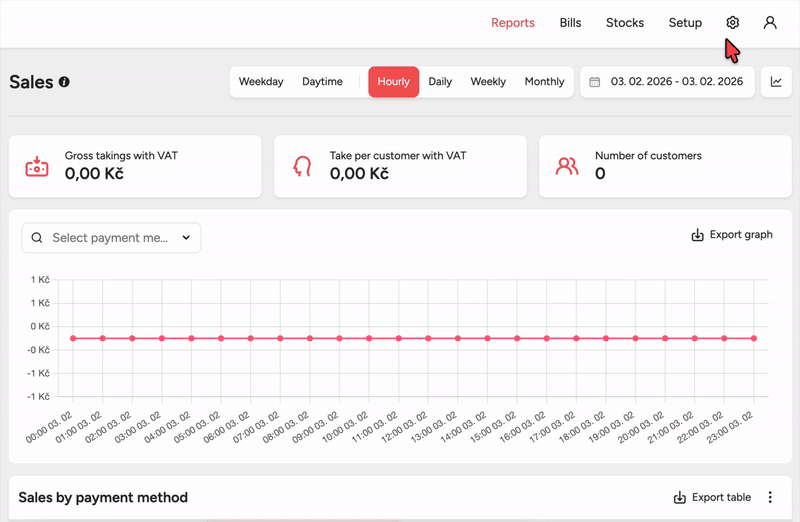The width and height of the screenshot is (800, 522).
Task: Click the calendar icon in date range
Action: (x=594, y=82)
